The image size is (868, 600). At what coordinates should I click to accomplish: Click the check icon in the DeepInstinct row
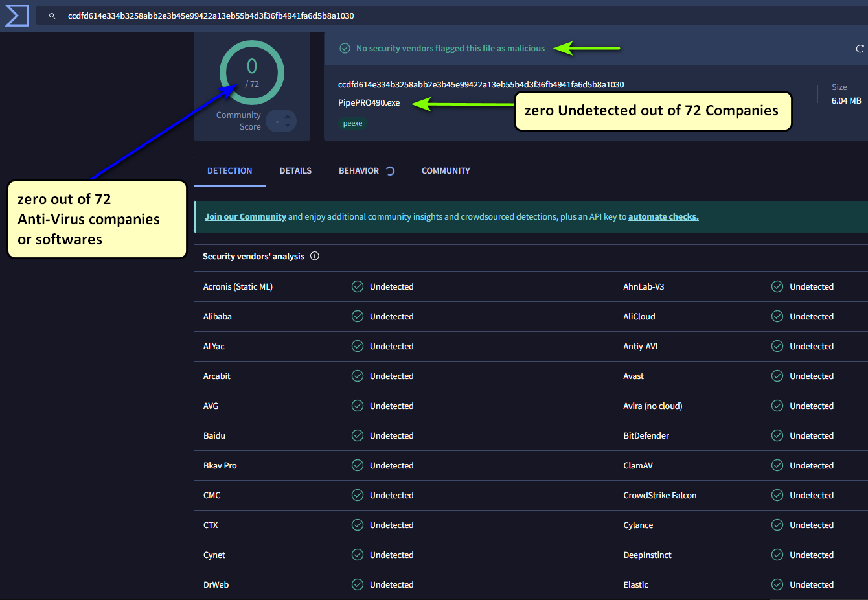(777, 555)
